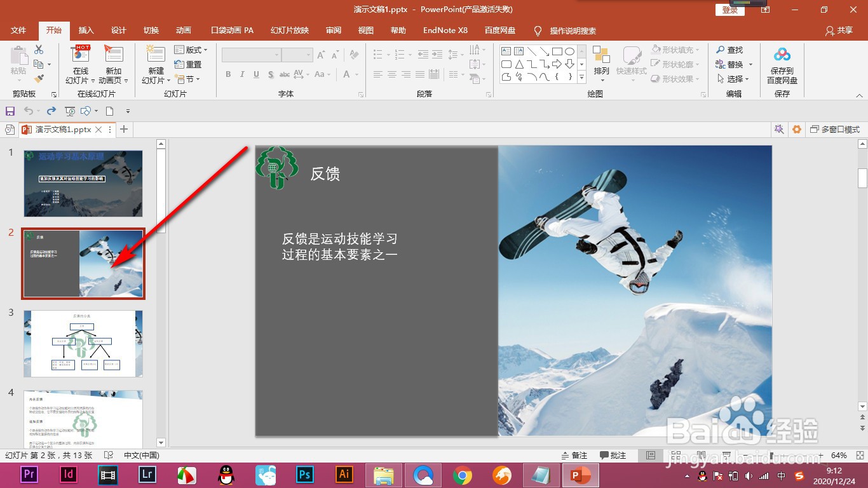Switch to the Design ribbon tab

[x=119, y=30]
